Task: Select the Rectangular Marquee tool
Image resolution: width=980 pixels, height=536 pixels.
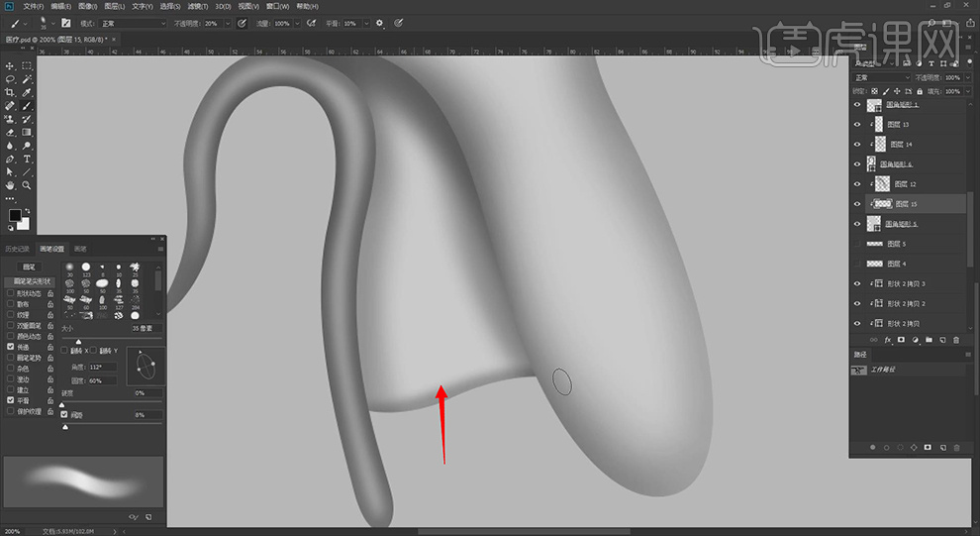Action: click(x=27, y=65)
